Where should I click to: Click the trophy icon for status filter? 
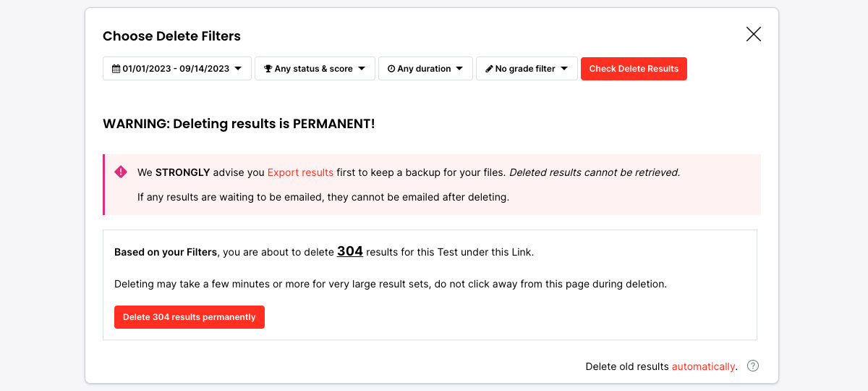click(x=268, y=69)
